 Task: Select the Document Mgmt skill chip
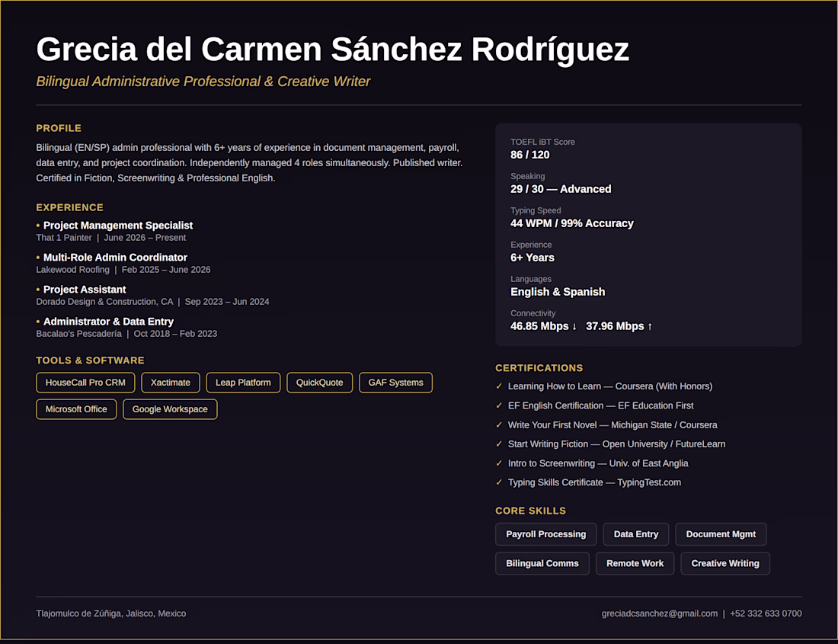click(x=721, y=534)
